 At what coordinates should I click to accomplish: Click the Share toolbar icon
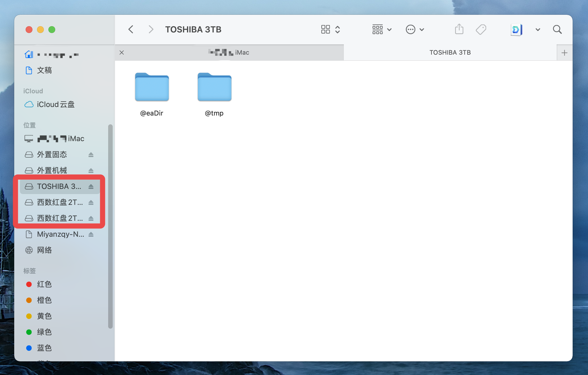[x=459, y=29]
